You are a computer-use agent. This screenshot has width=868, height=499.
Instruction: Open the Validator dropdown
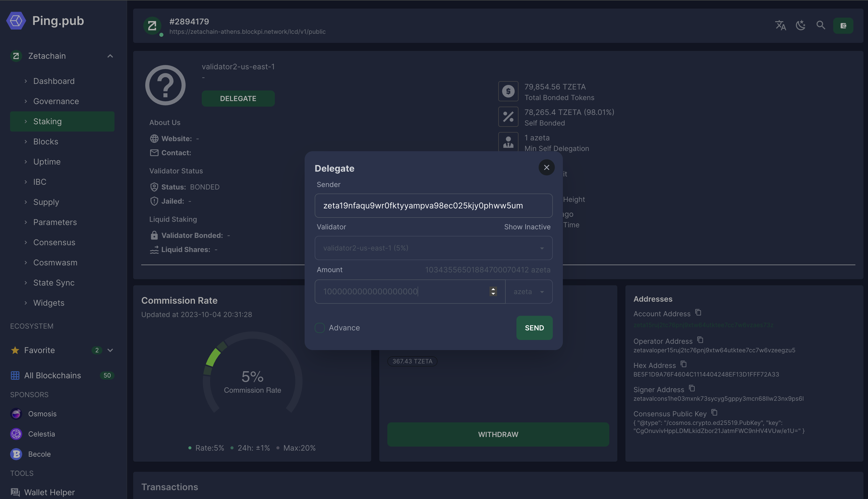(x=433, y=248)
